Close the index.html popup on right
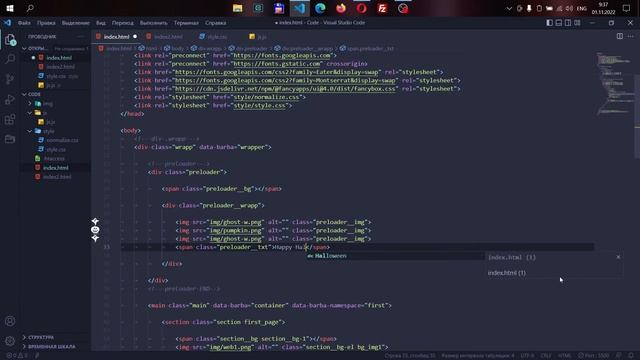 [618, 257]
